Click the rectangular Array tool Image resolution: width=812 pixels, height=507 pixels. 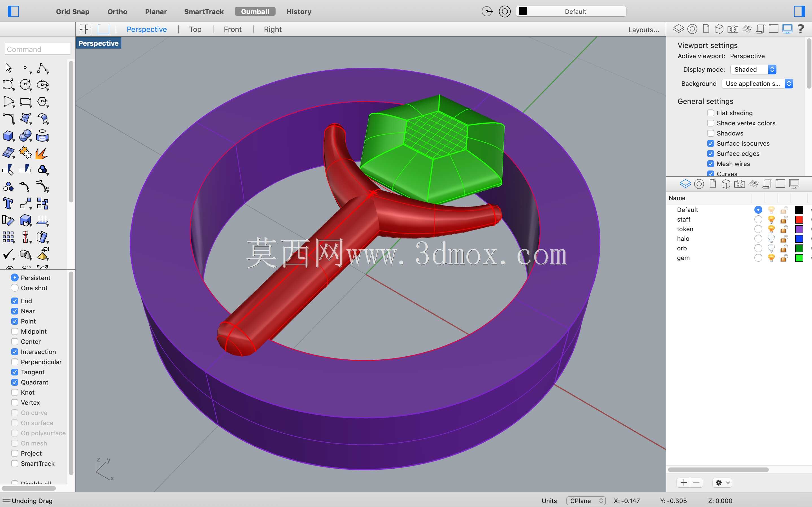click(8, 237)
